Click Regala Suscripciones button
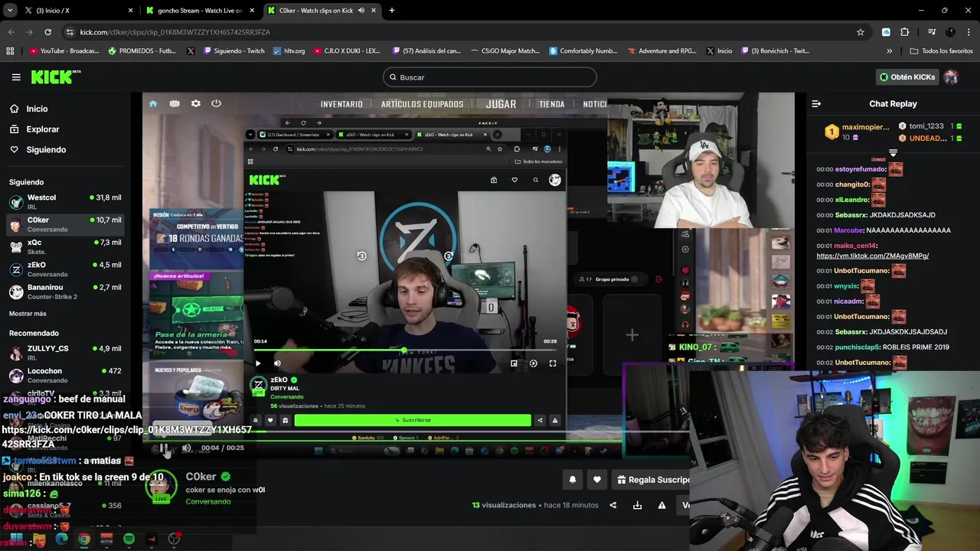 652,480
